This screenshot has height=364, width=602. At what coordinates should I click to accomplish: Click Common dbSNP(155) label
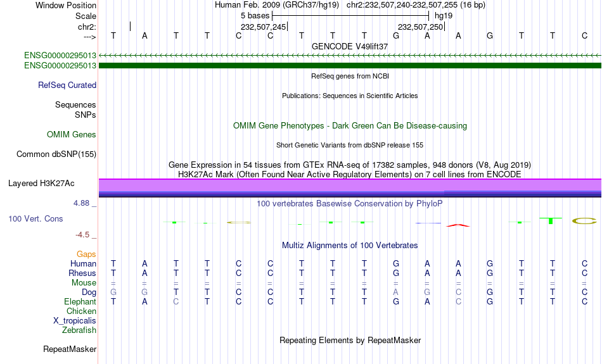[x=56, y=154]
